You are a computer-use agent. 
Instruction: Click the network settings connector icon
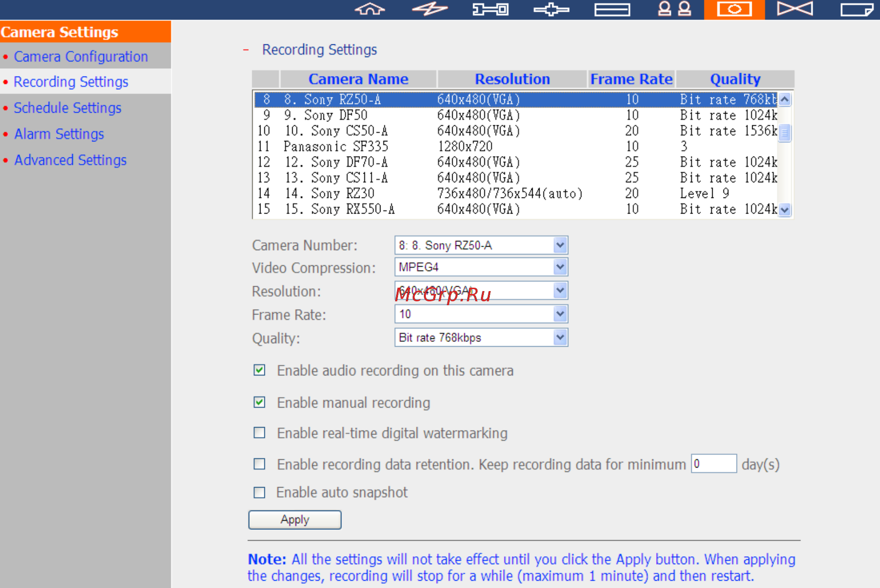(x=551, y=9)
